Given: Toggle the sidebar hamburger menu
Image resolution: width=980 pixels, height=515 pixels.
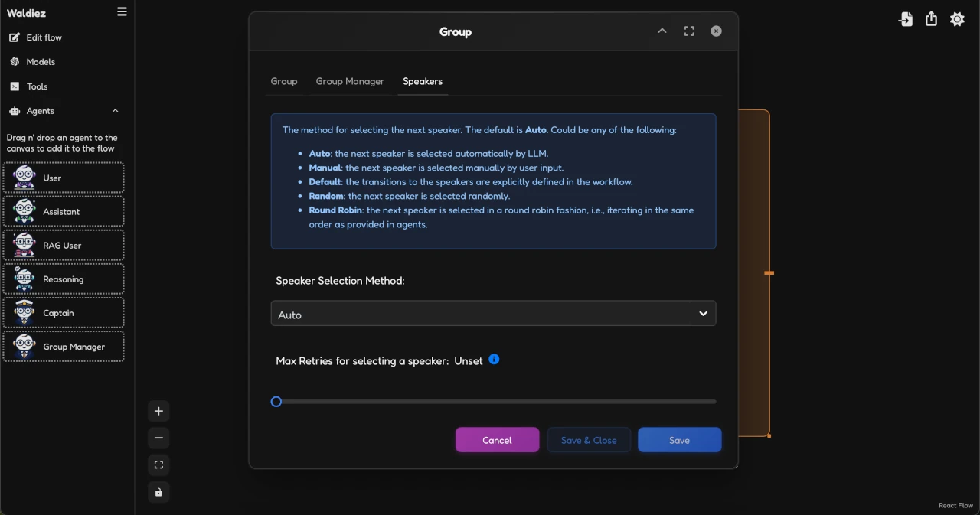Looking at the screenshot, I should click(x=122, y=11).
